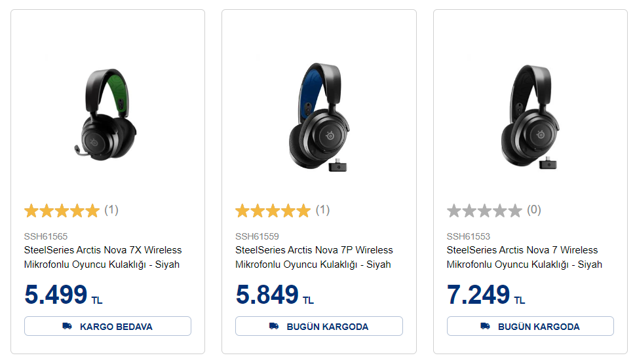Open SteelSeries Arctis Nova 7P Wireless title link
The image size is (635, 364).
pyautogui.click(x=314, y=257)
